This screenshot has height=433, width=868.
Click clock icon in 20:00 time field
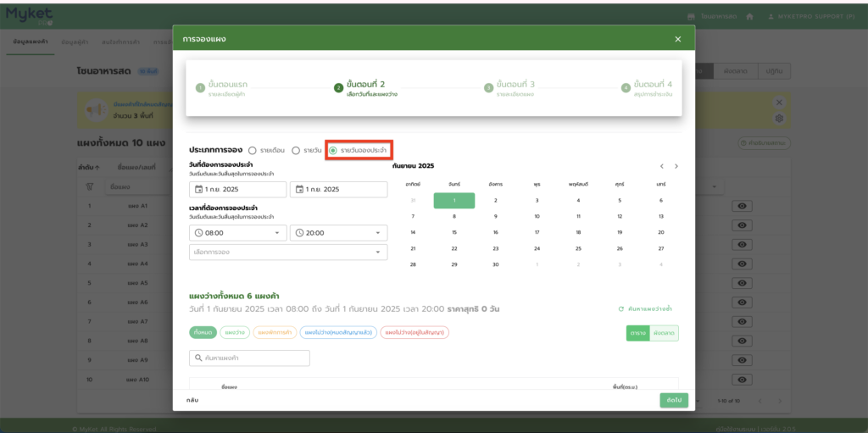[299, 233]
